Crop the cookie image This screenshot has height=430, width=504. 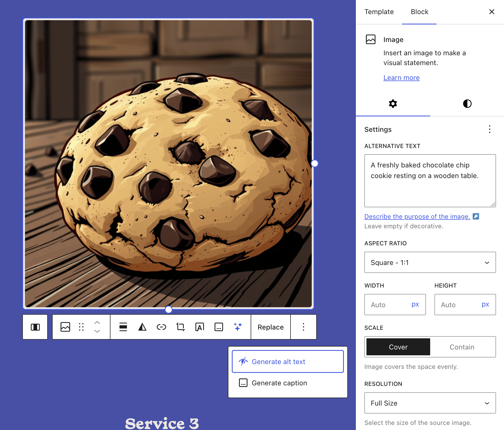pos(180,327)
